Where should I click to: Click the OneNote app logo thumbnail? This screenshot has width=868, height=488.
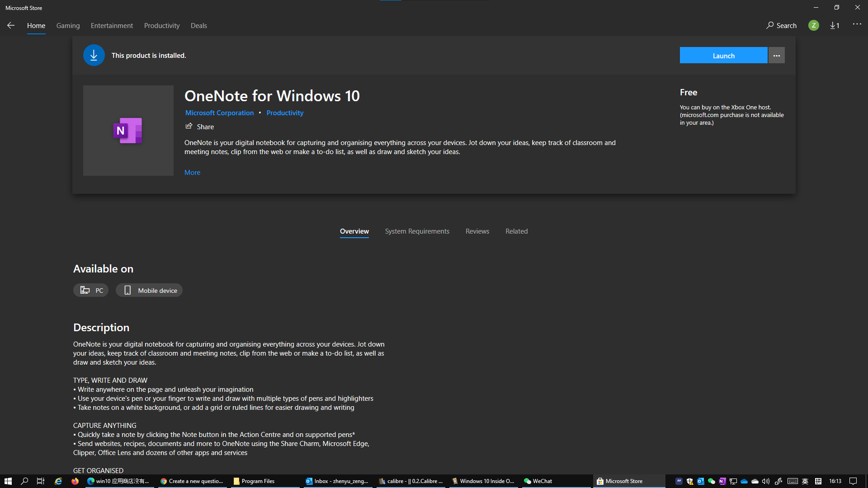128,131
